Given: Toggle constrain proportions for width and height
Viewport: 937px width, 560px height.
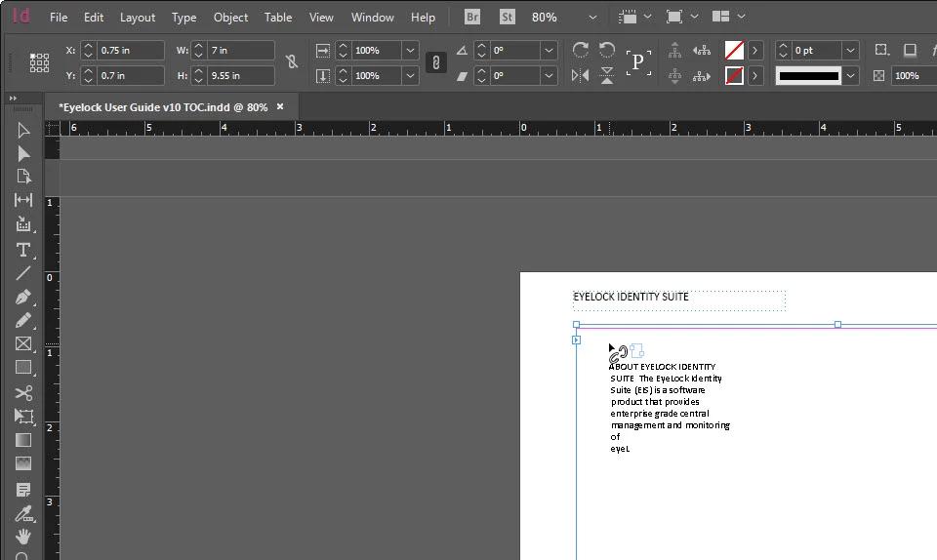Looking at the screenshot, I should 292,61.
